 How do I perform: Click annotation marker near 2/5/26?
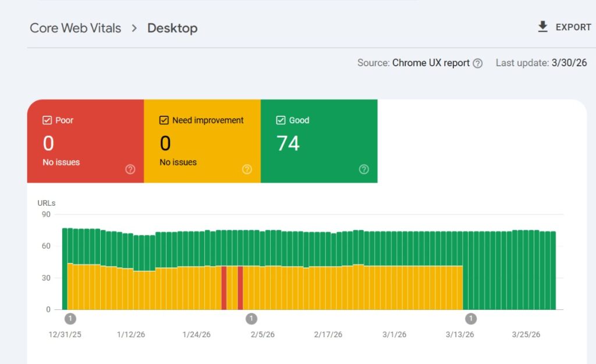pos(251,319)
